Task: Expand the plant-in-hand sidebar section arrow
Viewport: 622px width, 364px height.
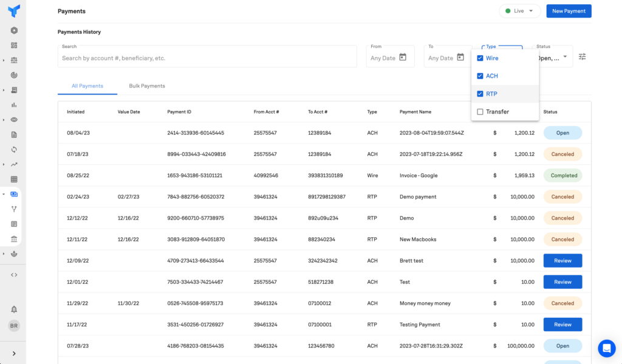Action: pyautogui.click(x=4, y=254)
